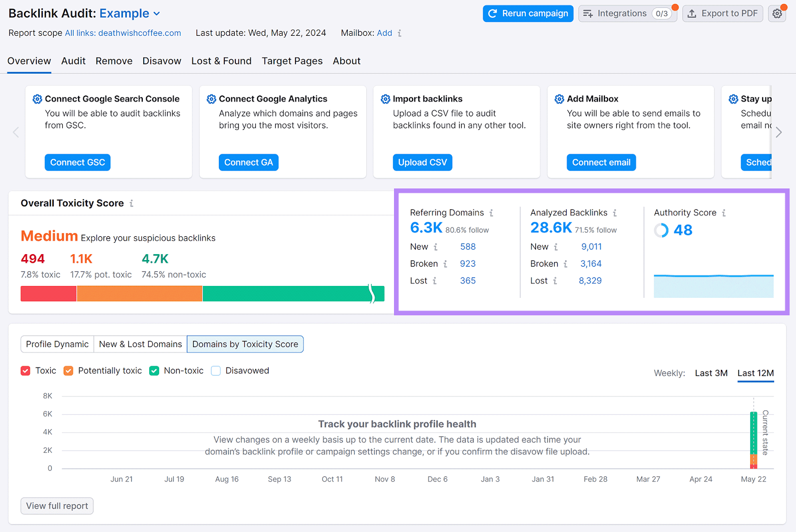Expand the Example campaign dropdown
Viewport: 796px width, 532px height.
point(156,14)
